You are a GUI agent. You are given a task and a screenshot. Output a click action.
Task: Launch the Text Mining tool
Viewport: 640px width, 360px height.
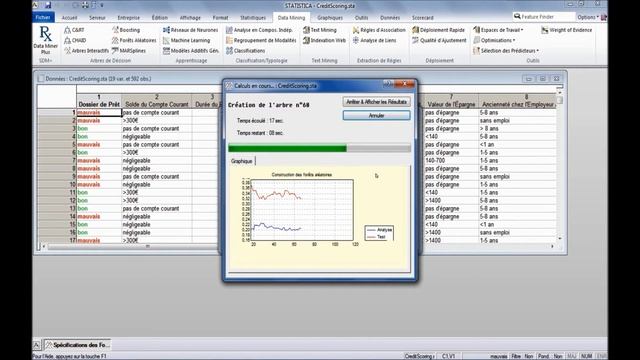click(x=320, y=30)
